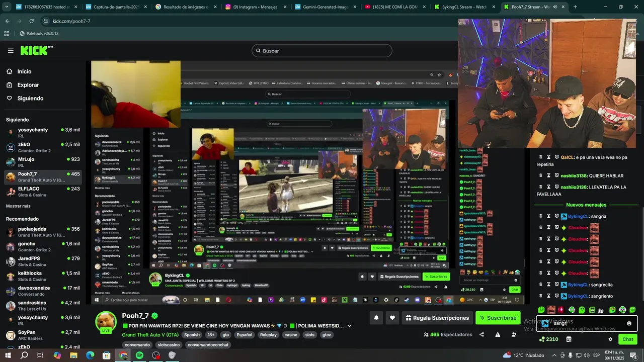Select Explorar in the sidebar

(x=28, y=85)
